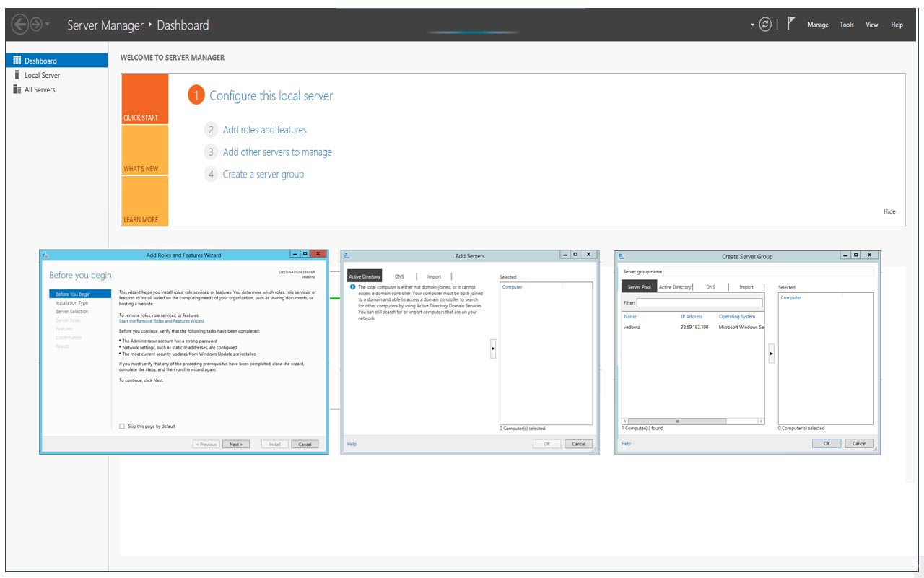Click the Filter text box in Server Pool
The image size is (924, 578).
(x=699, y=303)
